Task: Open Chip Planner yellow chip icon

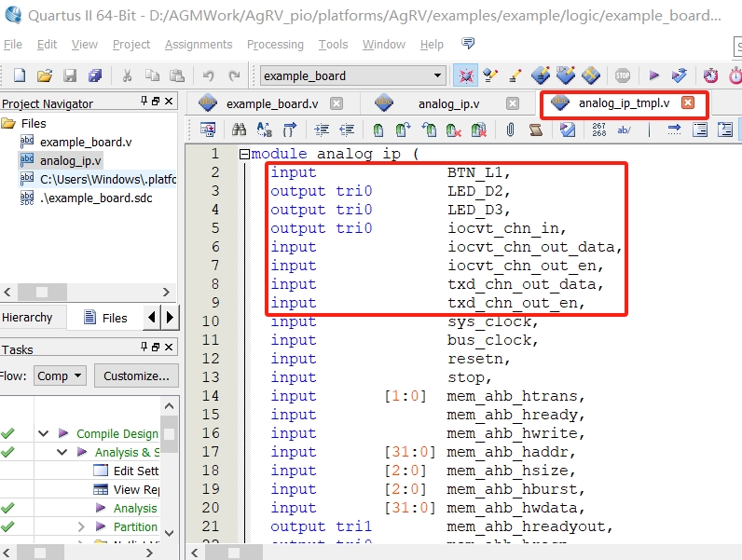Action: pyautogui.click(x=591, y=75)
